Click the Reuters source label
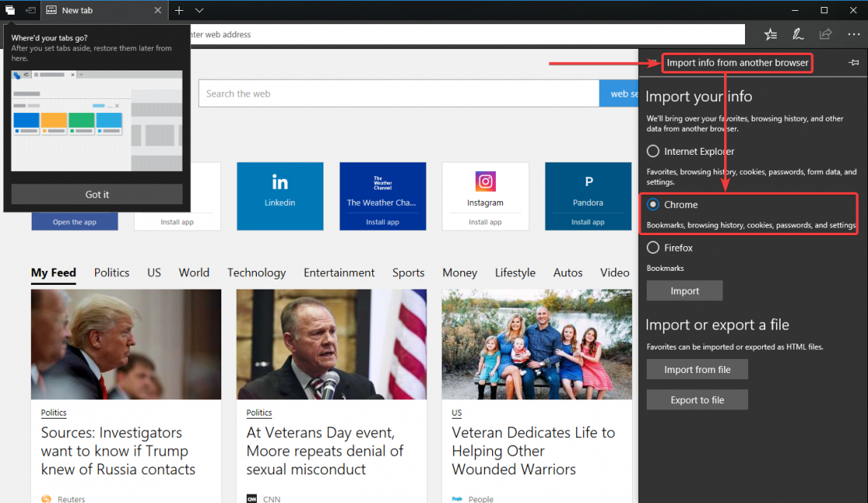 (71, 499)
